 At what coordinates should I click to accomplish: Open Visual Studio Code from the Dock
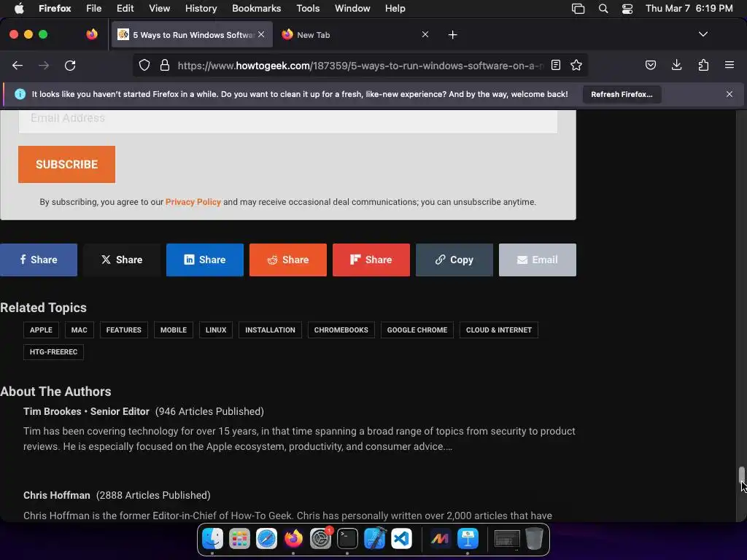coord(402,539)
